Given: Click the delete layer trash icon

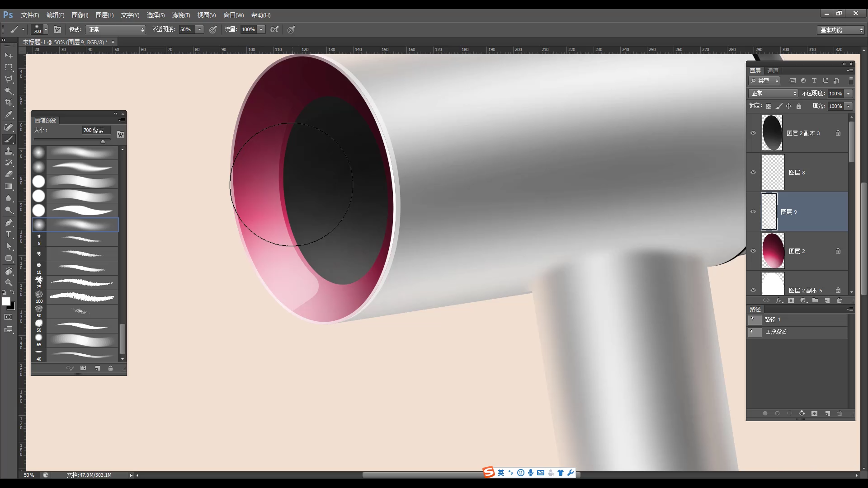Looking at the screenshot, I should tap(840, 300).
